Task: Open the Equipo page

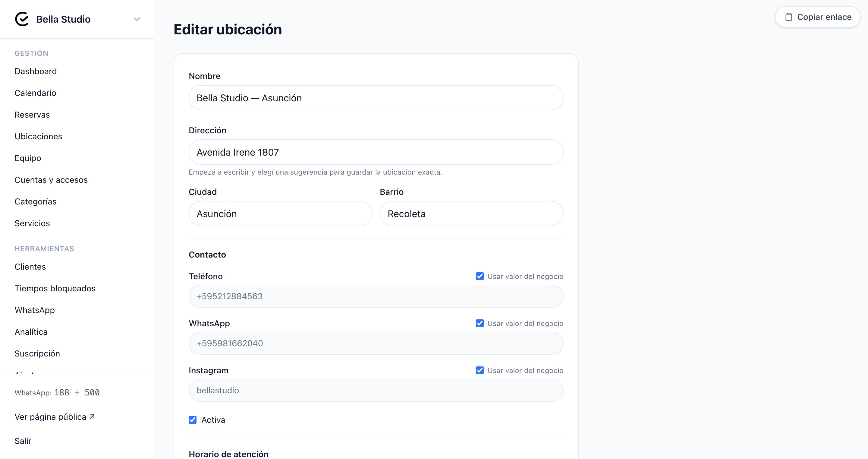Action: pos(28,158)
